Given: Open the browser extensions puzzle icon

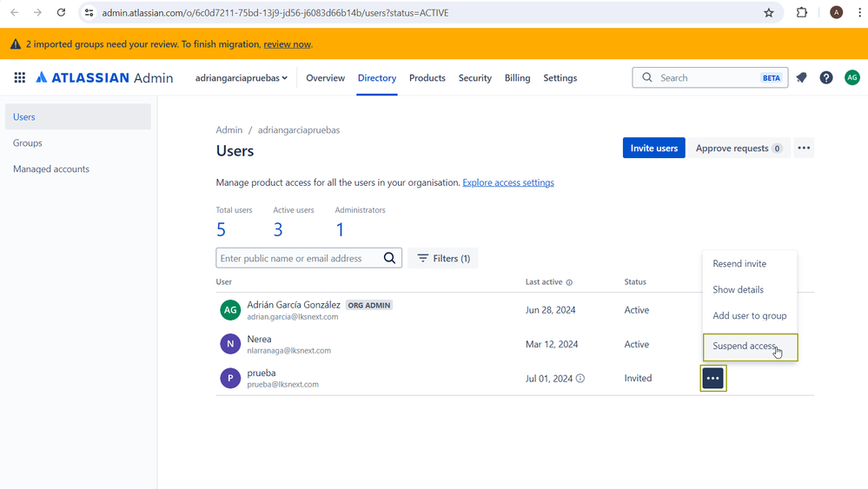Looking at the screenshot, I should pos(802,13).
